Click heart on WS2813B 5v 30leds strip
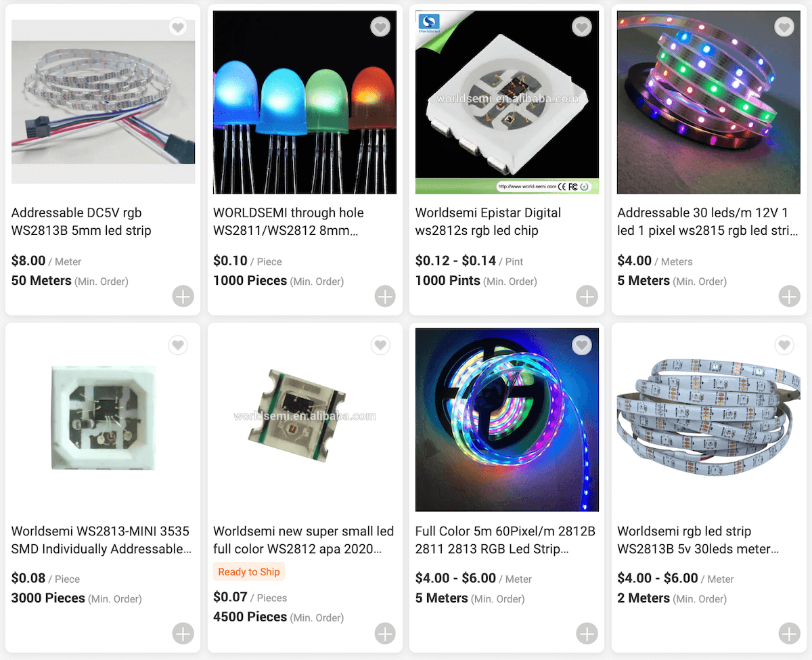 click(784, 345)
